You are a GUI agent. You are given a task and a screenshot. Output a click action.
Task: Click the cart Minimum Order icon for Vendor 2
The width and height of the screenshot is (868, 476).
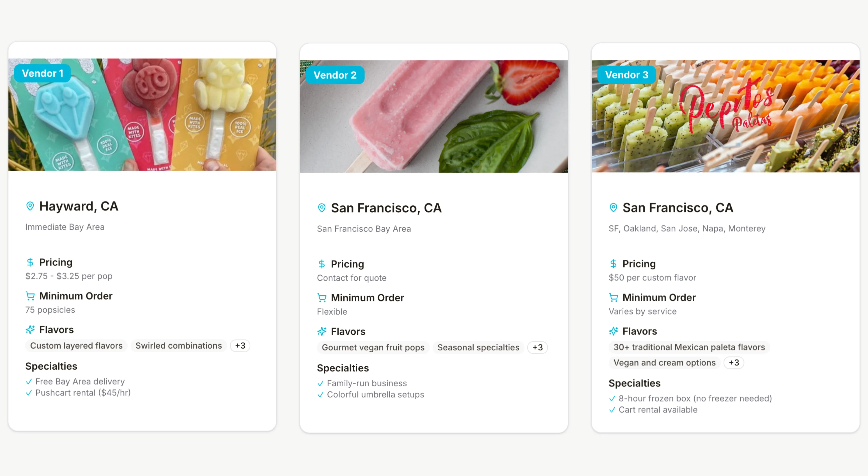pos(322,298)
